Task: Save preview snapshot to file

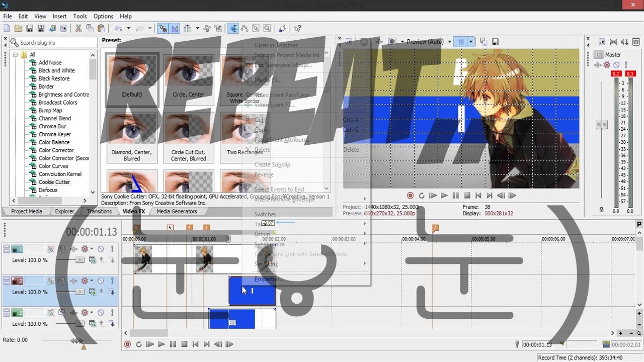Action: [x=495, y=42]
